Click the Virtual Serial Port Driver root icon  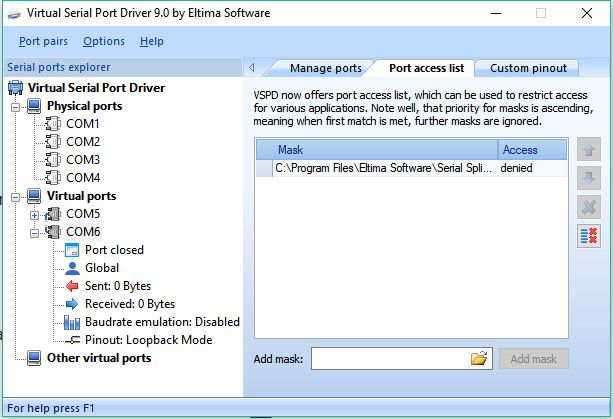click(16, 88)
